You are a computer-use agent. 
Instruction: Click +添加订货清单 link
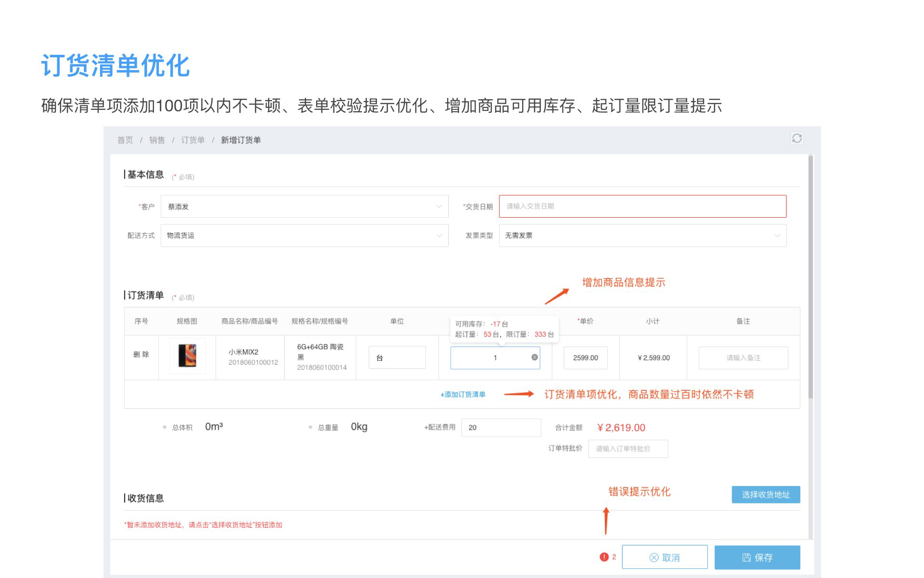pyautogui.click(x=462, y=394)
